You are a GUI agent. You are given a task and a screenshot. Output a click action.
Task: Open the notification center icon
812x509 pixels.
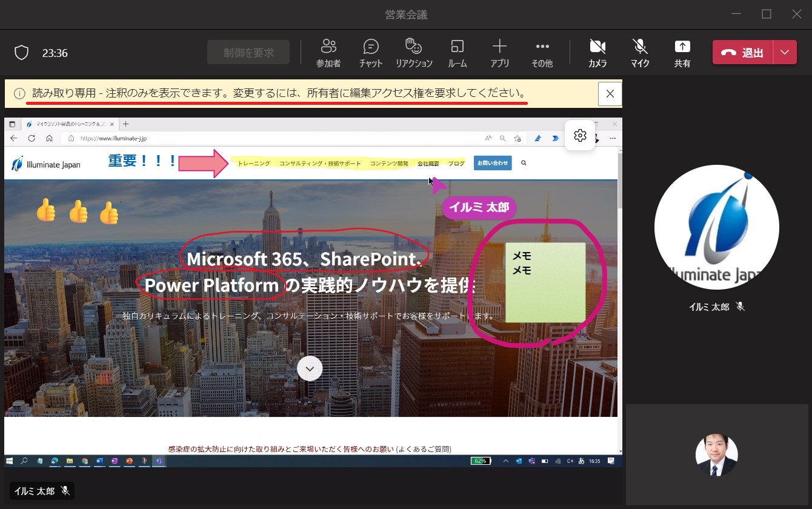click(x=611, y=461)
